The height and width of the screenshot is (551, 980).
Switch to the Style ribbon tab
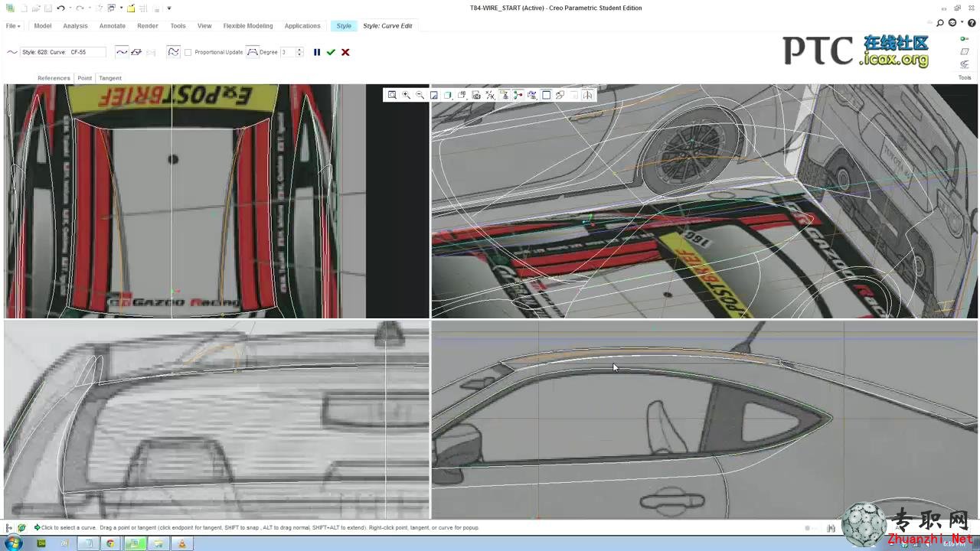point(344,26)
